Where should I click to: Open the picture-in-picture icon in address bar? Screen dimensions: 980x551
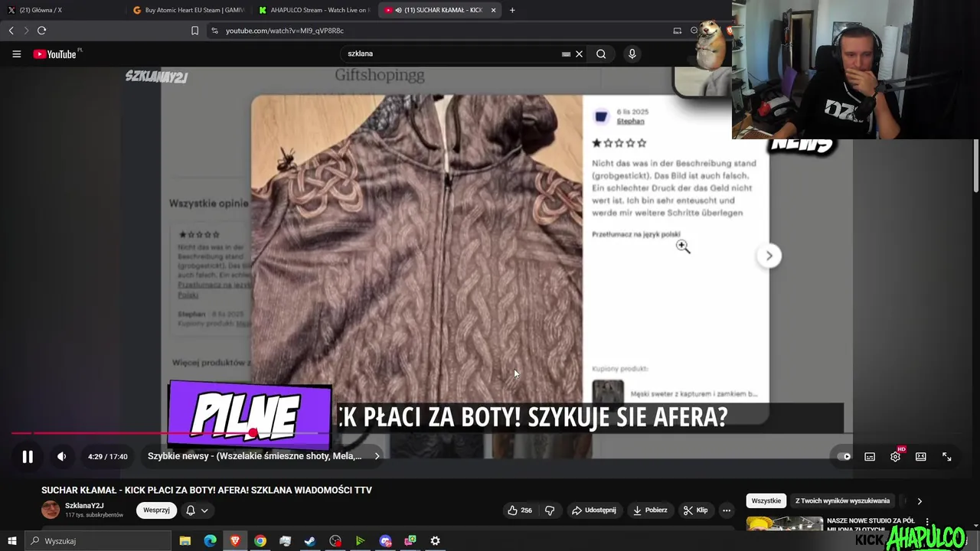pos(677,31)
